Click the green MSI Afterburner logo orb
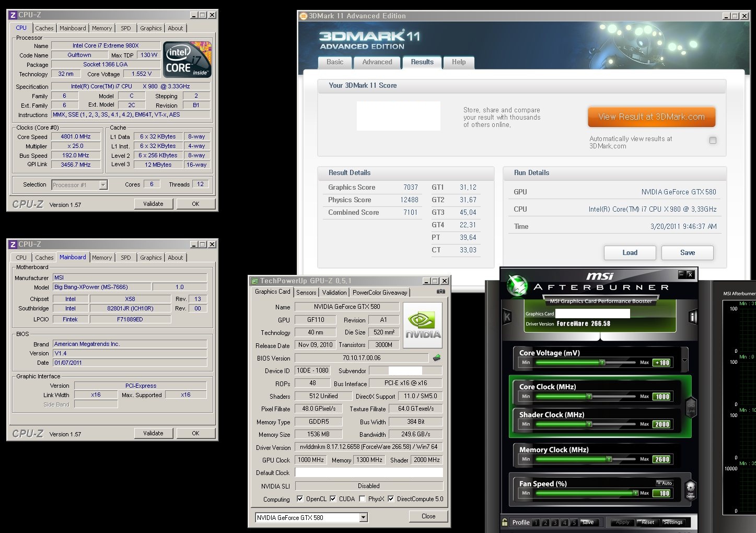This screenshot has height=533, width=756. (x=517, y=285)
